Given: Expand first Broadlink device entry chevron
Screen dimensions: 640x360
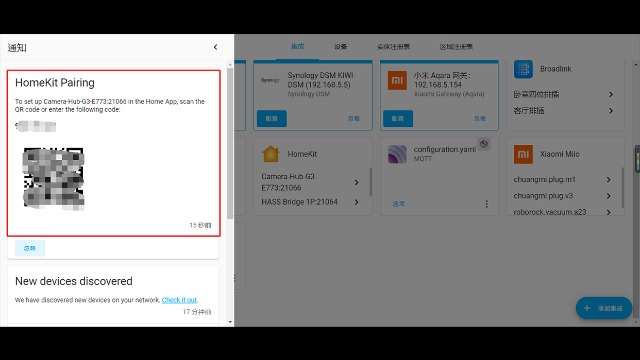Looking at the screenshot, I should tap(611, 94).
